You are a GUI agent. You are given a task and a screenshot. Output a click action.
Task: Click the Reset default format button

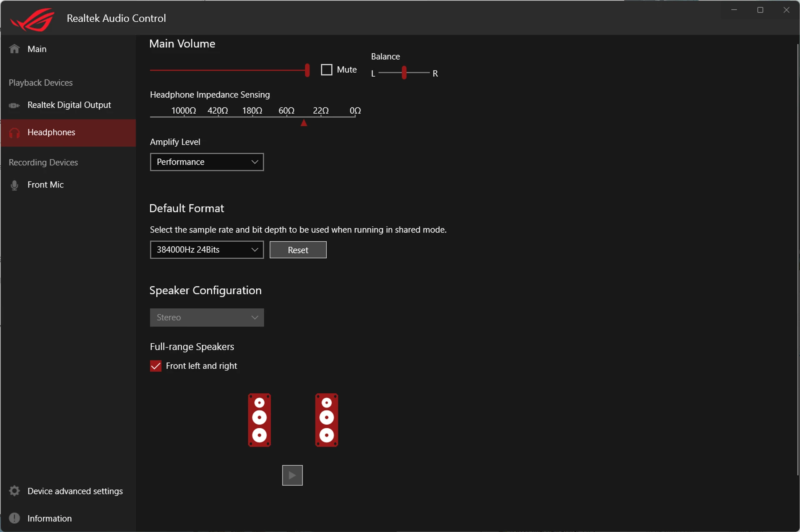(x=298, y=250)
